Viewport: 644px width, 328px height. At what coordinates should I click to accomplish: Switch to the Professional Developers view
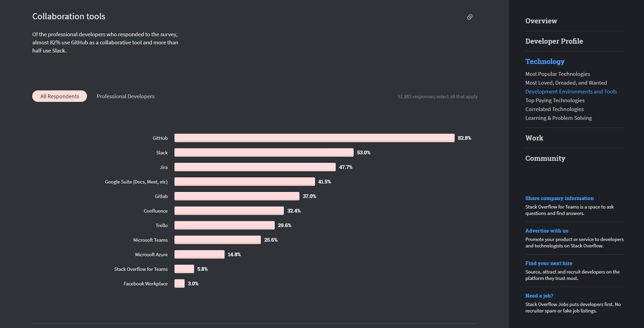(125, 96)
